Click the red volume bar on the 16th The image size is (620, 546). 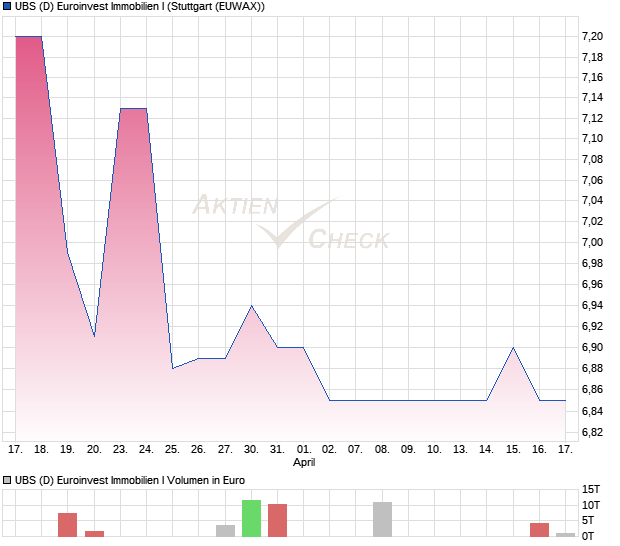coord(539,530)
